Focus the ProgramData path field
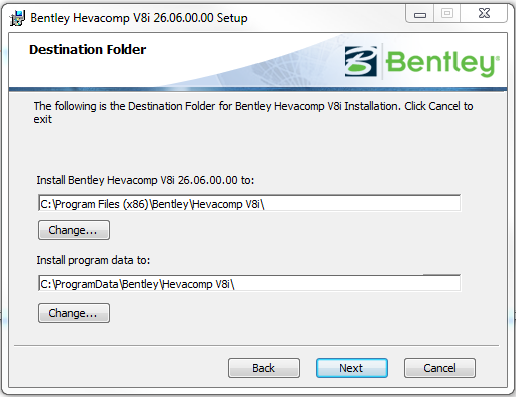 [250, 283]
